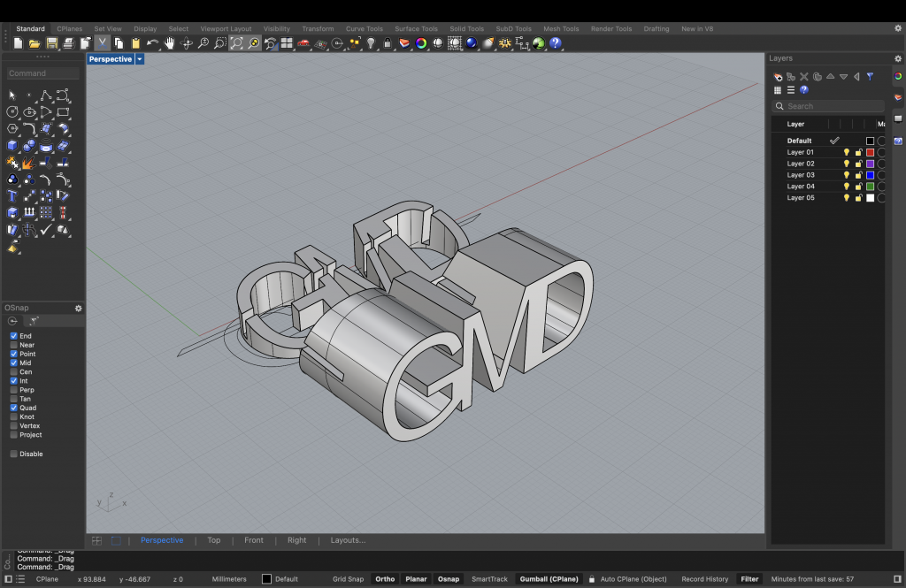The image size is (906, 588).
Task: Toggle the Int osnap checkbox
Action: [14, 380]
